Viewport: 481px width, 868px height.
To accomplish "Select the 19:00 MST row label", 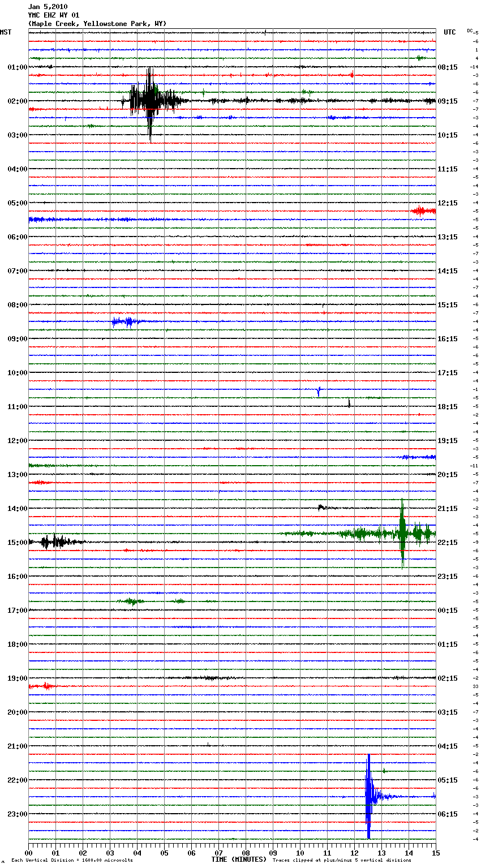I will tap(18, 678).
